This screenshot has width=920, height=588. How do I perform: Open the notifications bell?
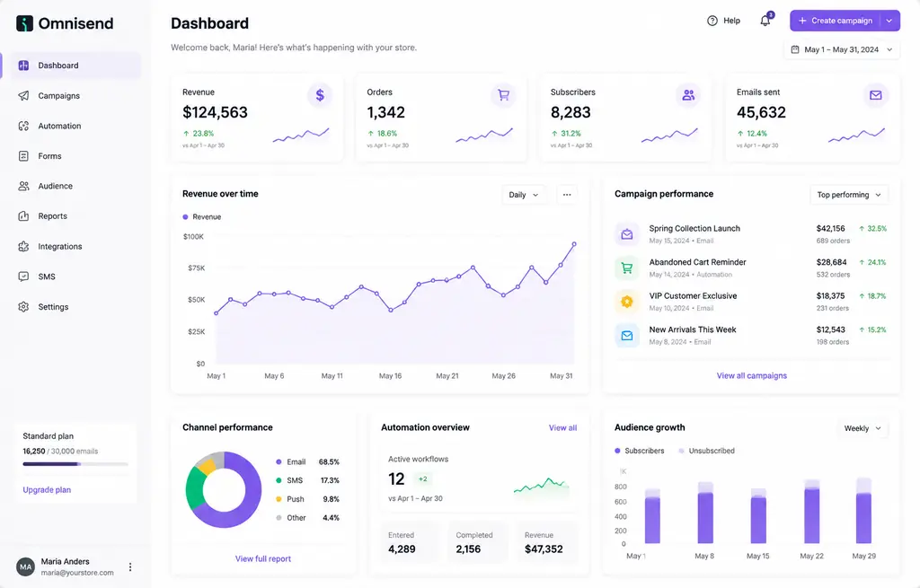(x=765, y=21)
